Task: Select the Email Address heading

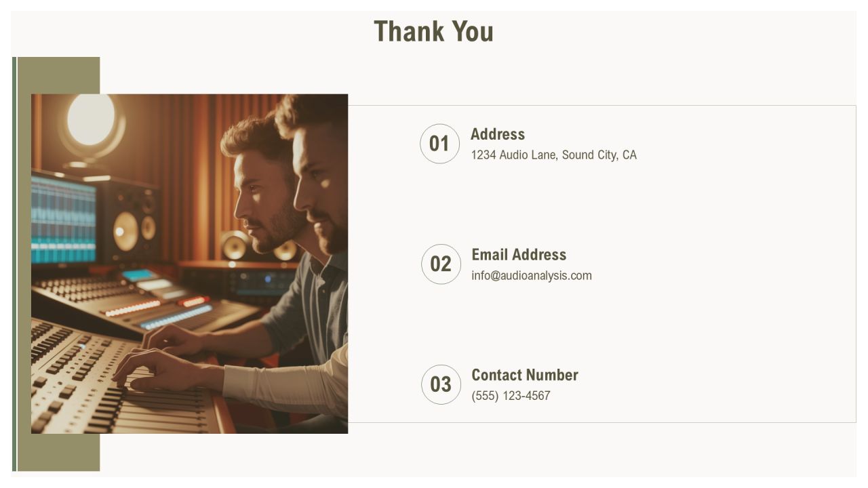Action: 519,255
